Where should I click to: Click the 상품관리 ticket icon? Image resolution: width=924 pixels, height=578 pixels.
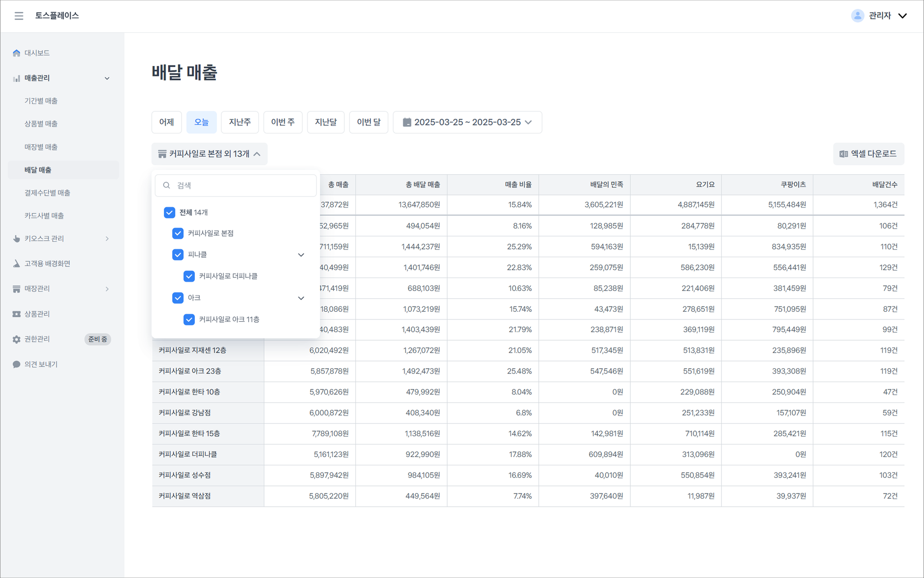click(x=17, y=314)
